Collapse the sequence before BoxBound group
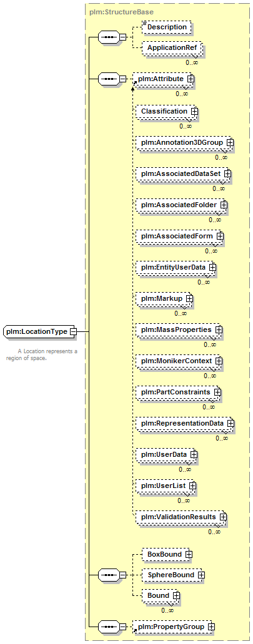The image size is (253, 644). pos(122,574)
